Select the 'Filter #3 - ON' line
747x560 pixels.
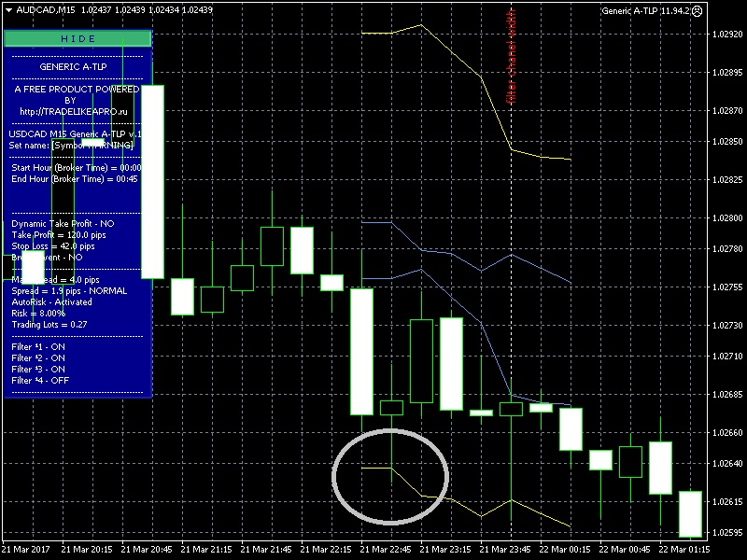(38, 369)
